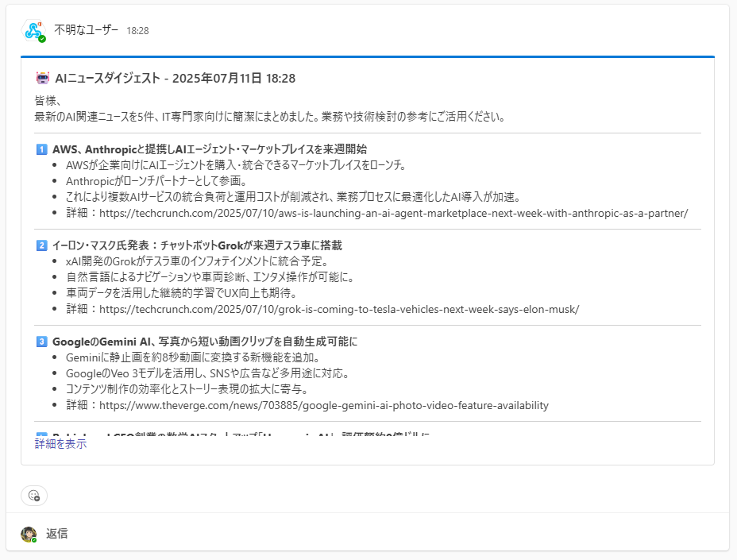Expand the card with 詳細を表示
The image size is (737, 560).
(60, 443)
